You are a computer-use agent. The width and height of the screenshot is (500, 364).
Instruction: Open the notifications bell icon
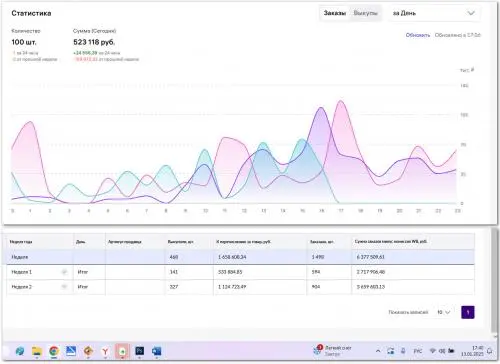(x=490, y=351)
